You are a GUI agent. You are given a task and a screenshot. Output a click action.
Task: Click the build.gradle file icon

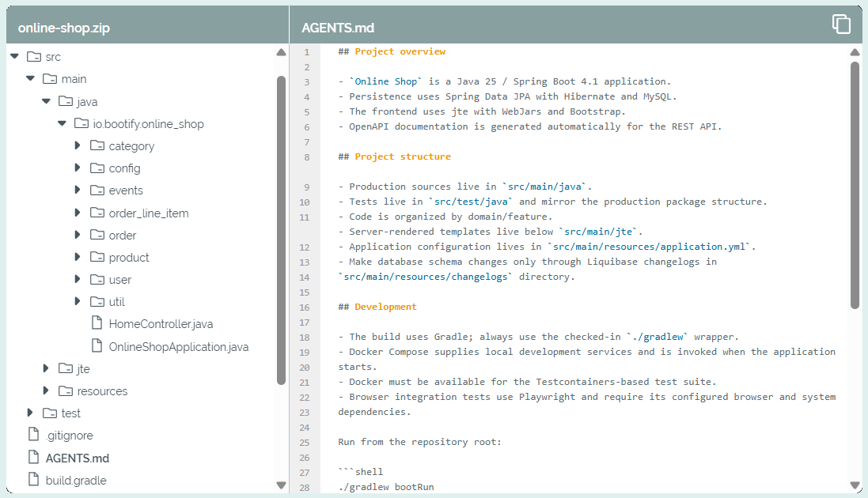(x=34, y=479)
